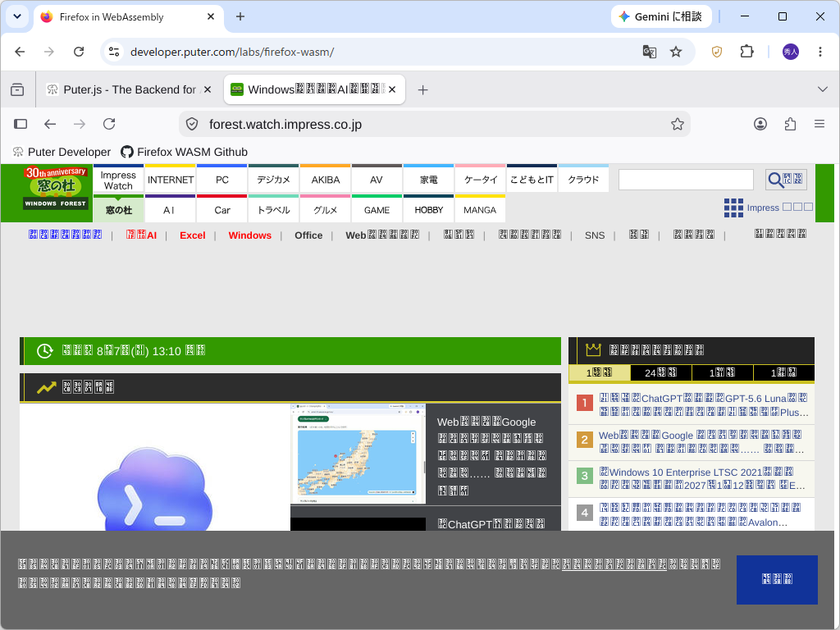Open Chrome extensions puzzle icon
Viewport: 840px width, 630px height.
pos(746,52)
